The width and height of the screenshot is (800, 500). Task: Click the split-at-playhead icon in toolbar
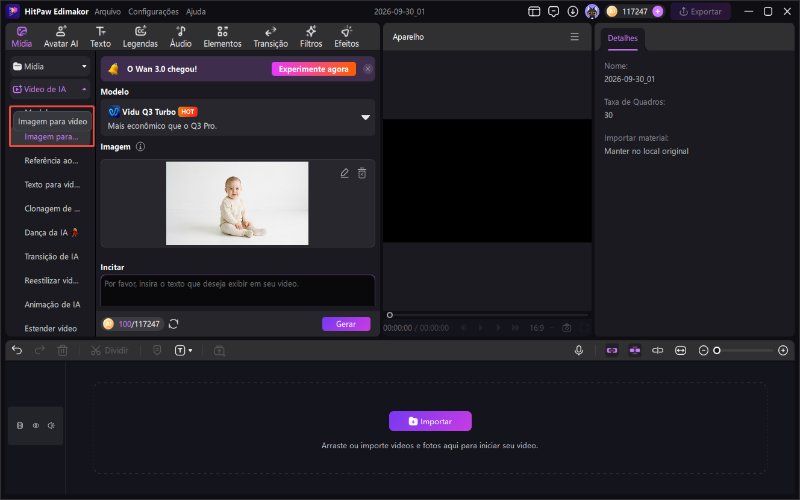click(658, 351)
